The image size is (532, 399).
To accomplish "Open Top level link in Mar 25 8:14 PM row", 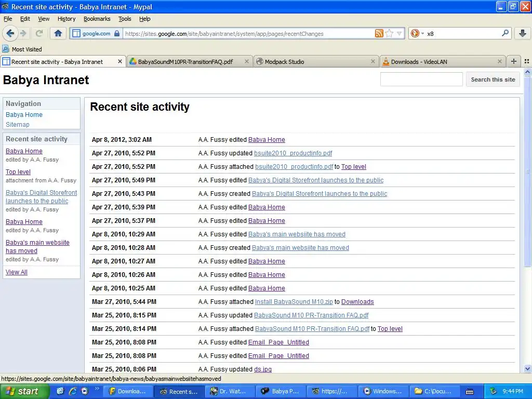I will pyautogui.click(x=390, y=328).
